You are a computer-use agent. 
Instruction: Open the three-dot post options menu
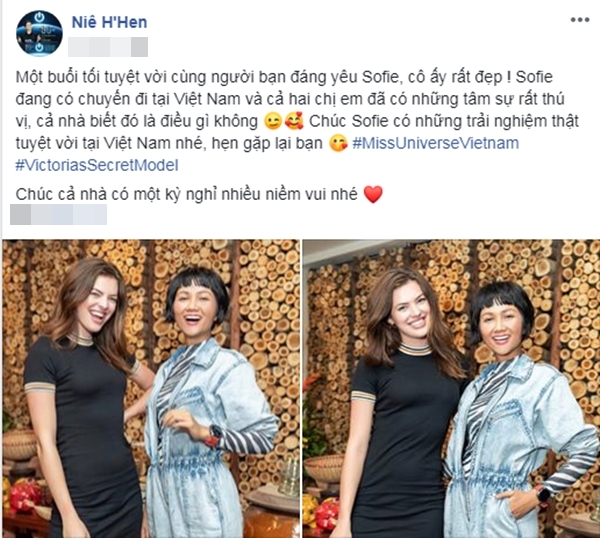tap(580, 20)
